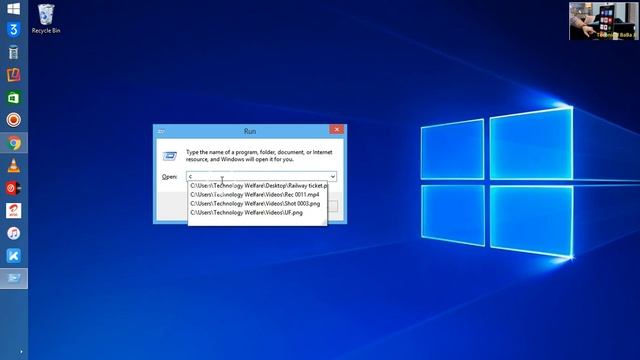
Task: Launch the red circle screen recorder icon
Action: tap(13, 120)
